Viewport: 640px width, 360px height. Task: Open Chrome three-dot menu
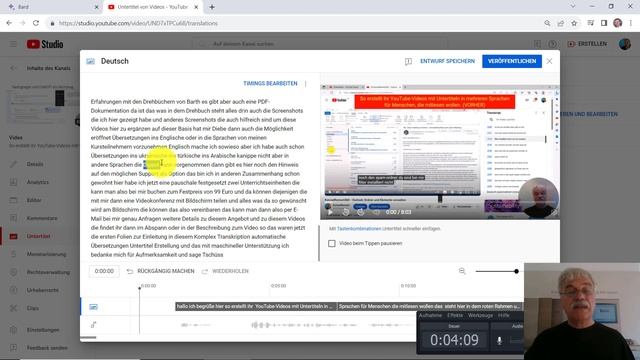(x=631, y=23)
